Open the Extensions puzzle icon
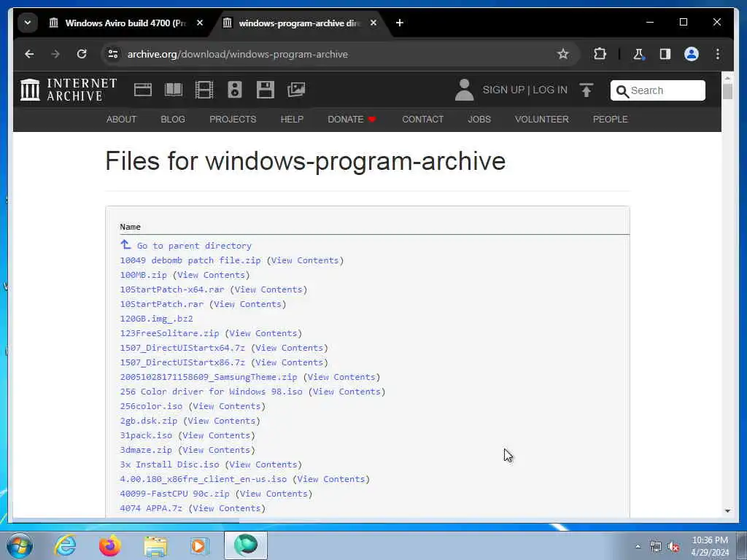 [x=600, y=54]
